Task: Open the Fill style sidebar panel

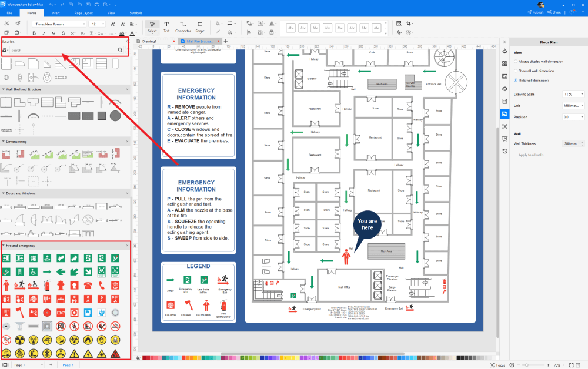Action: pyautogui.click(x=505, y=51)
